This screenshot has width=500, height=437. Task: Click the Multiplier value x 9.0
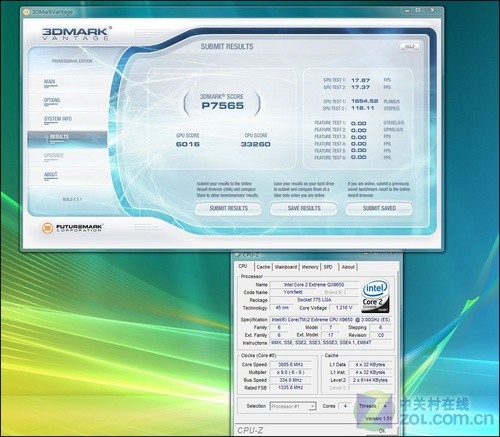click(291, 372)
